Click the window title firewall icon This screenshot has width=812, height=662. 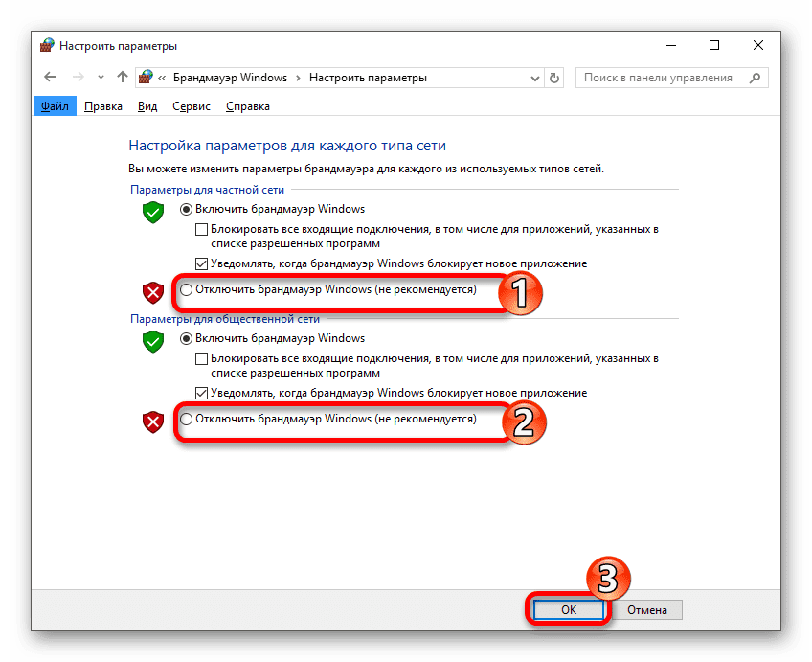point(47,46)
